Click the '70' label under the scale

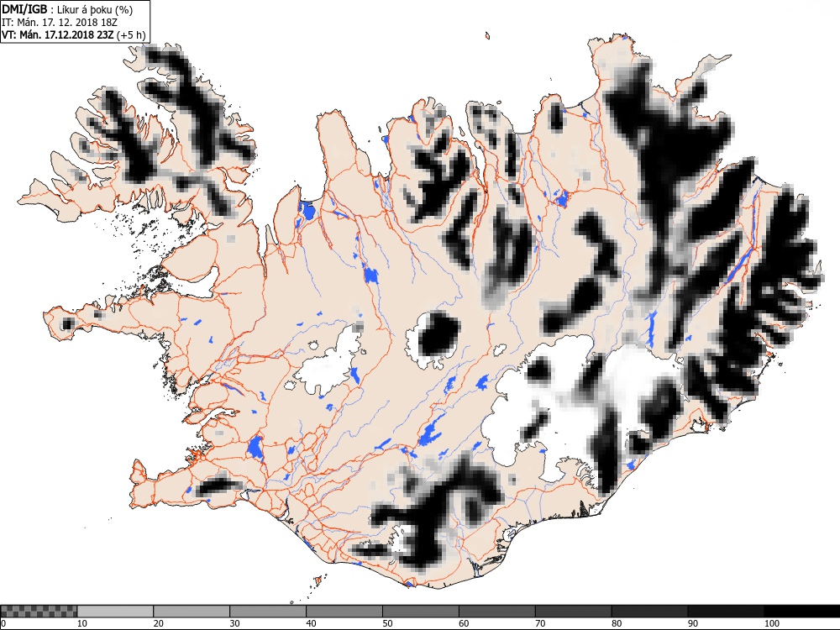pyautogui.click(x=540, y=623)
